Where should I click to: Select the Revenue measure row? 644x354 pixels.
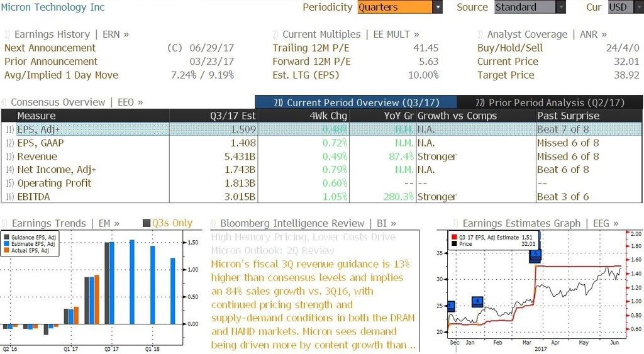pyautogui.click(x=321, y=157)
